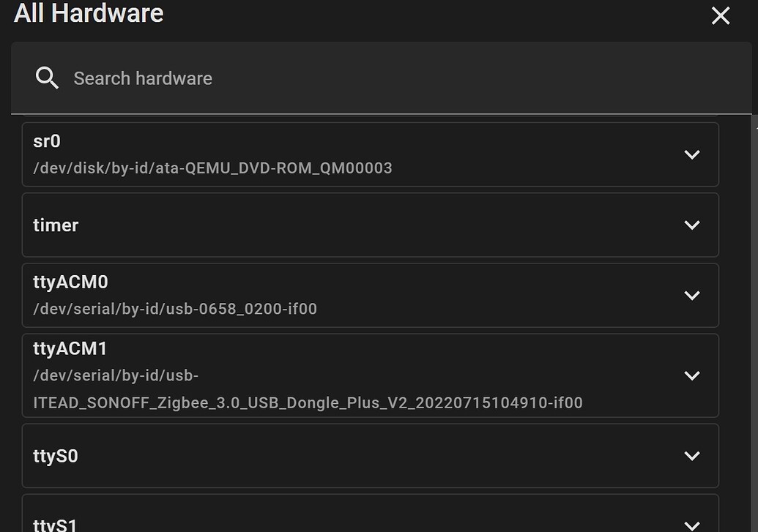Click the magnifier search icon

(x=47, y=78)
